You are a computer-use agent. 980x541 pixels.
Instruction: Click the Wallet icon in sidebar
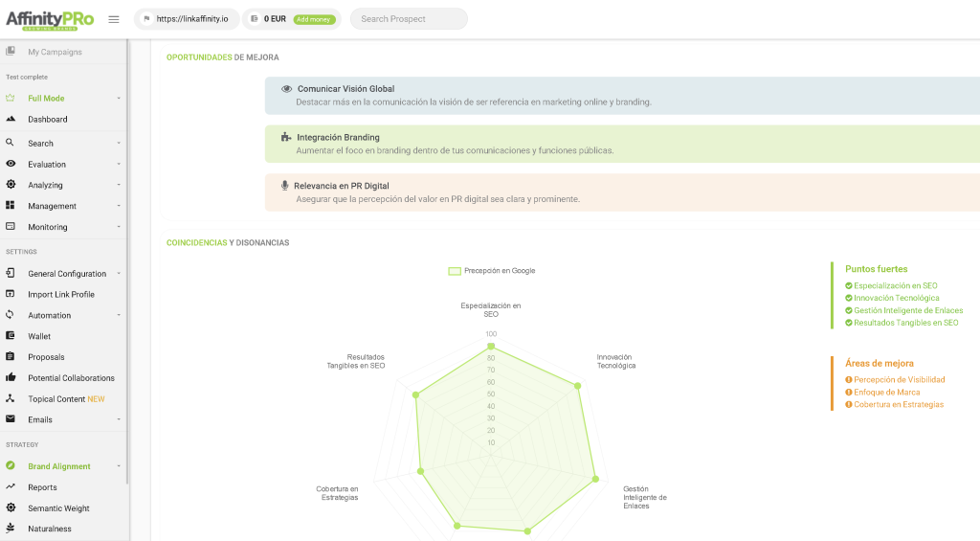point(11,336)
